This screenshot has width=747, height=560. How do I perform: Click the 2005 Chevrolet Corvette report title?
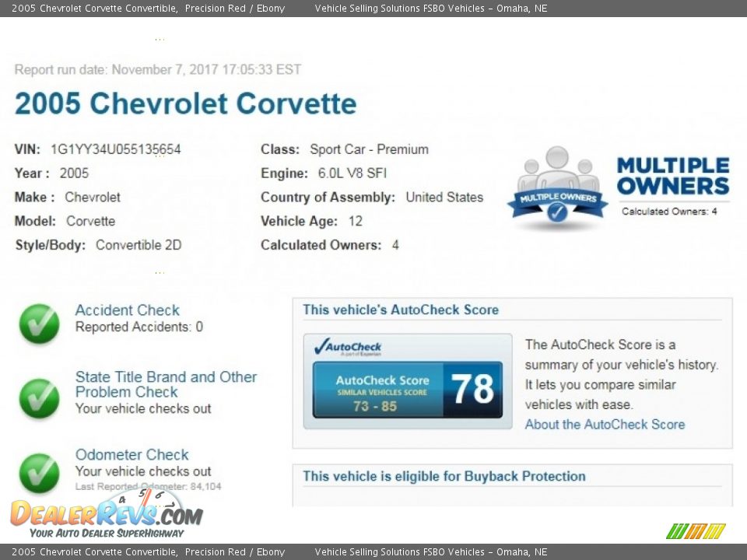click(x=185, y=104)
